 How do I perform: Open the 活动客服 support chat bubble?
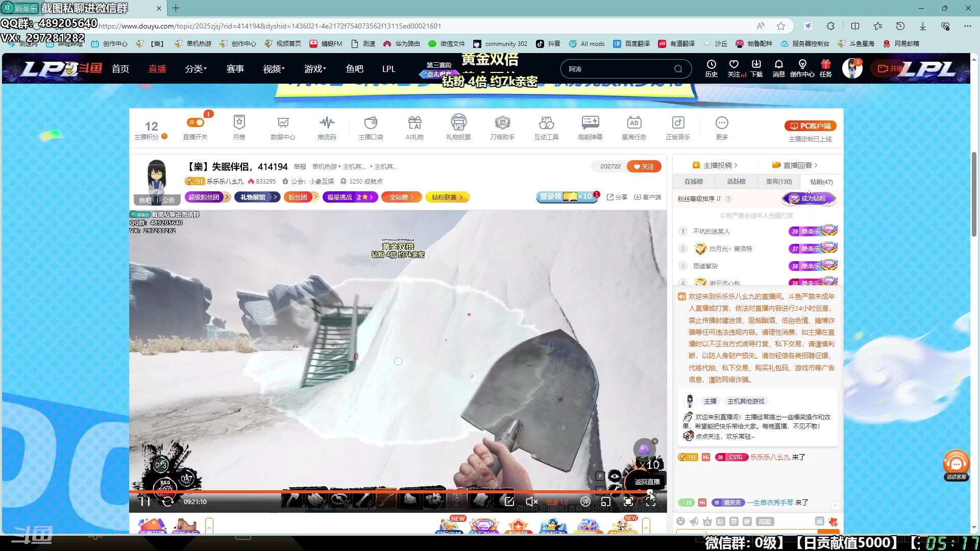[x=956, y=465]
